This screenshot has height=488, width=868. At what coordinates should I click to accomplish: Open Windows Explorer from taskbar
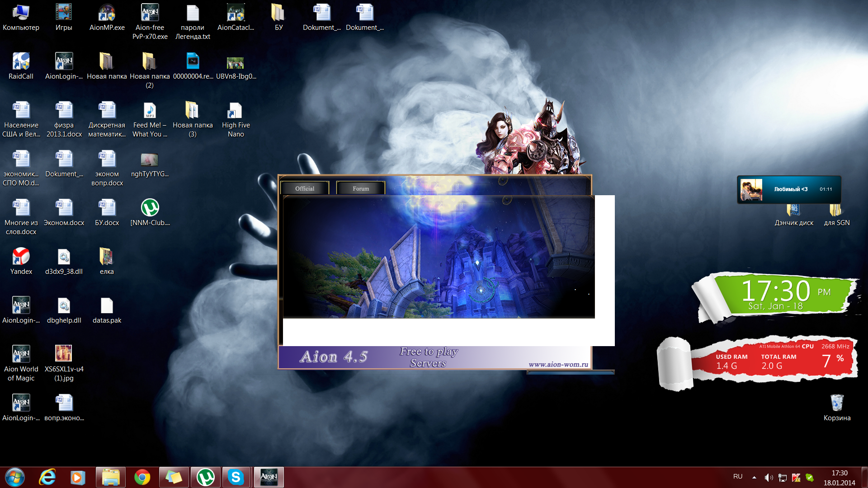coord(111,477)
